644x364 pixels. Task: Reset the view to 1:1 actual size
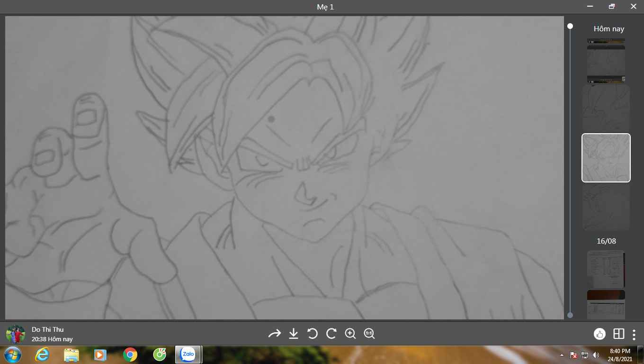[x=369, y=334]
